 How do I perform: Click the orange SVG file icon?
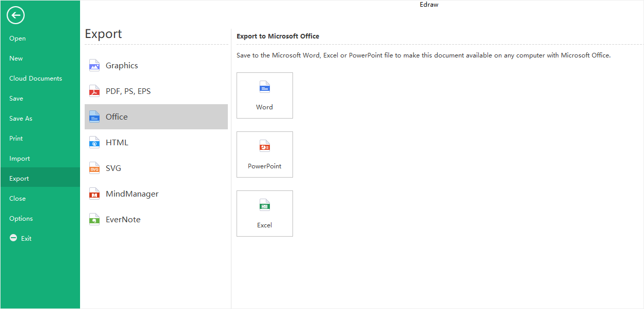click(94, 168)
